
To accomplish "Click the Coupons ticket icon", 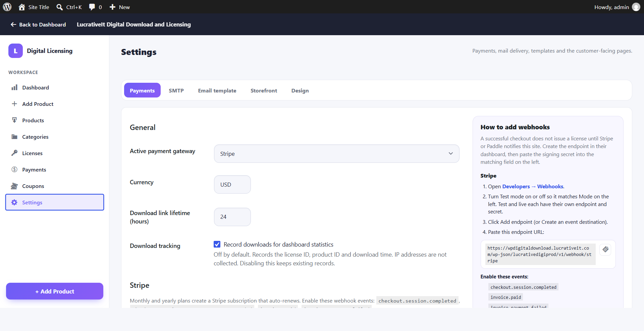I will click(14, 186).
